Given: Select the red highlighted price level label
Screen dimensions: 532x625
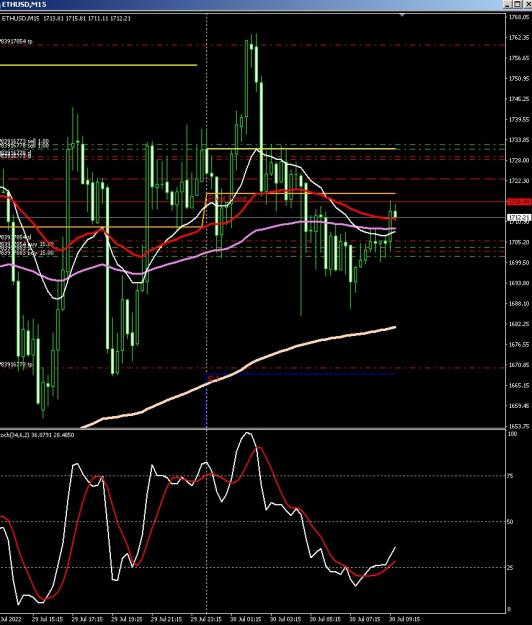Looking at the screenshot, I should point(519,202).
